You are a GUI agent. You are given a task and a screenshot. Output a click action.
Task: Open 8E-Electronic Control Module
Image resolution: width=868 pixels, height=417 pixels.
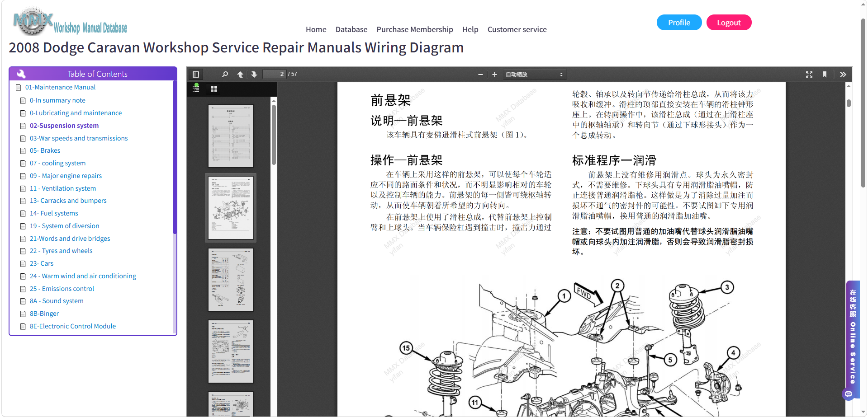tap(73, 326)
